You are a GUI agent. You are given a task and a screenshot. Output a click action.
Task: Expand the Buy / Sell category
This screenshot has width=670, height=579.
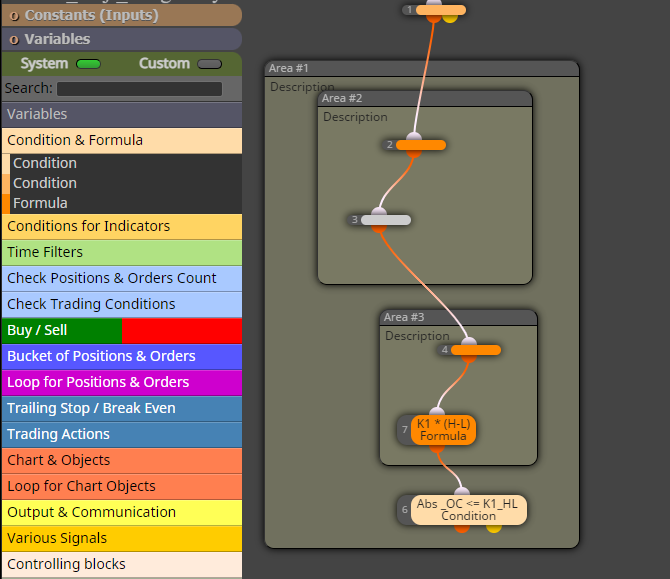point(122,331)
